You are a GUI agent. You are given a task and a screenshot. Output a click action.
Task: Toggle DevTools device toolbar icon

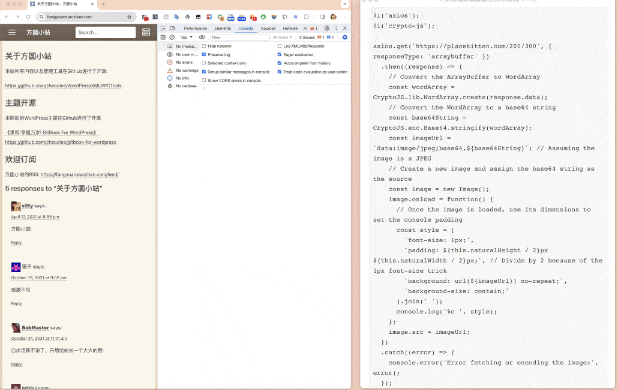tap(172, 28)
